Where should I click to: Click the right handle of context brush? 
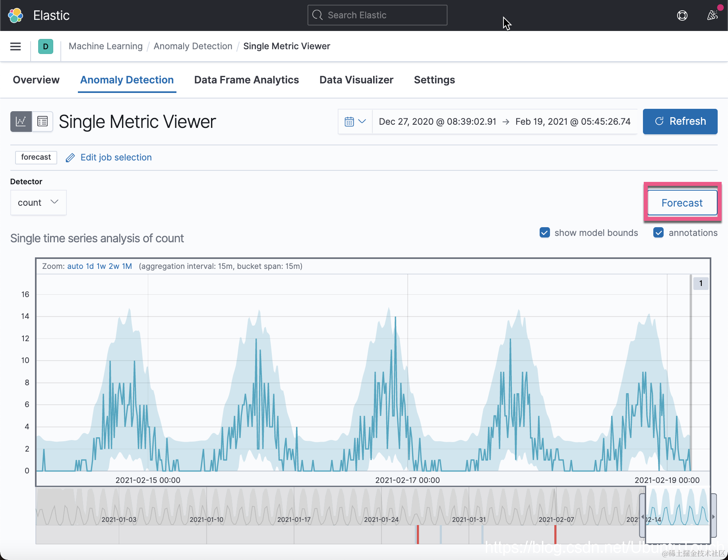coord(713,516)
